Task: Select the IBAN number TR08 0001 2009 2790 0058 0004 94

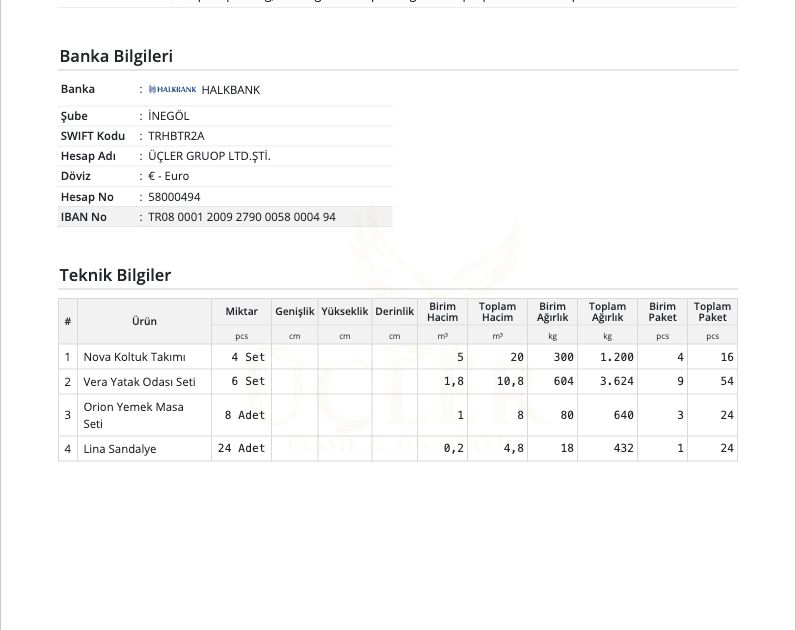Action: click(242, 217)
